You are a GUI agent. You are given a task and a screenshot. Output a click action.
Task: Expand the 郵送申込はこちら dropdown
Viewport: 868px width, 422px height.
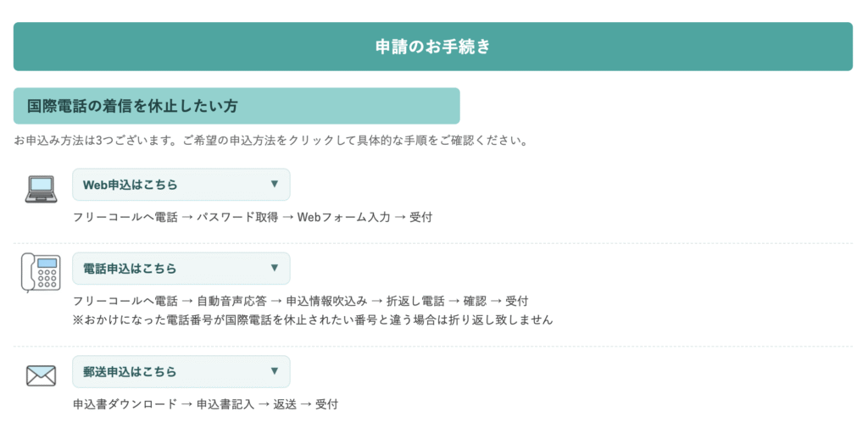point(181,371)
